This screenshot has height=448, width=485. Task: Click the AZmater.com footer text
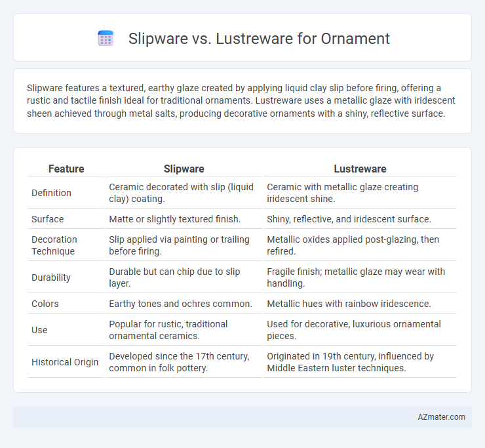point(441,417)
